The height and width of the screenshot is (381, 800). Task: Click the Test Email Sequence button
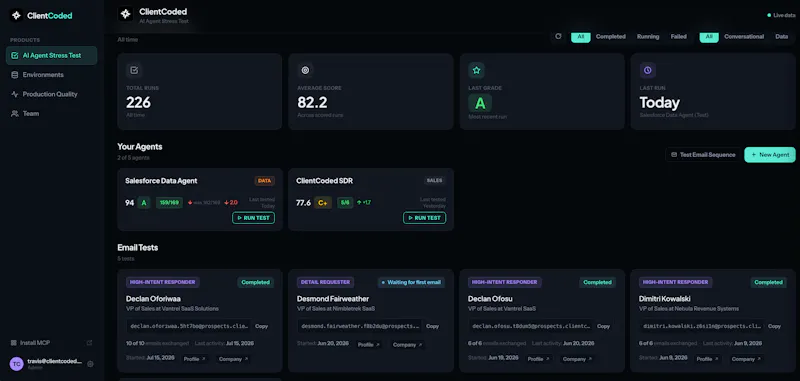[x=703, y=155]
